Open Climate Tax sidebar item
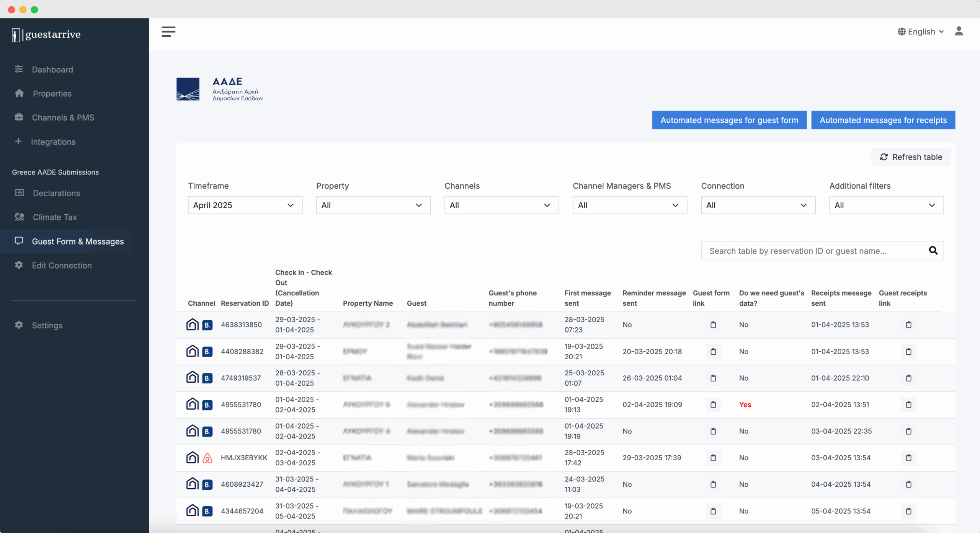 tap(55, 217)
